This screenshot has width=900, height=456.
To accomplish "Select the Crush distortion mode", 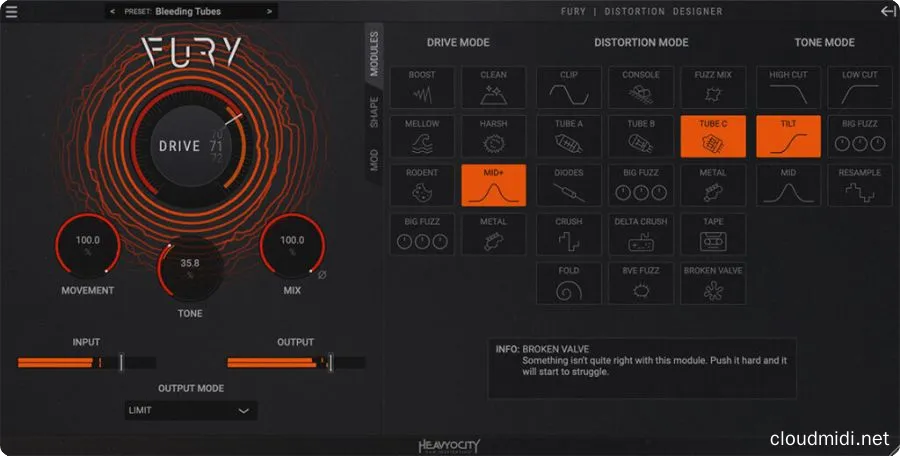I will click(569, 234).
